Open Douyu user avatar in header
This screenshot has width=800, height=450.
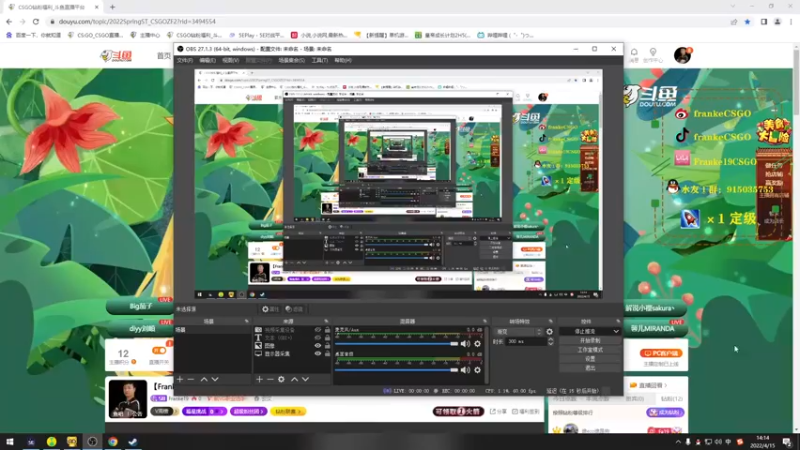tap(682, 55)
